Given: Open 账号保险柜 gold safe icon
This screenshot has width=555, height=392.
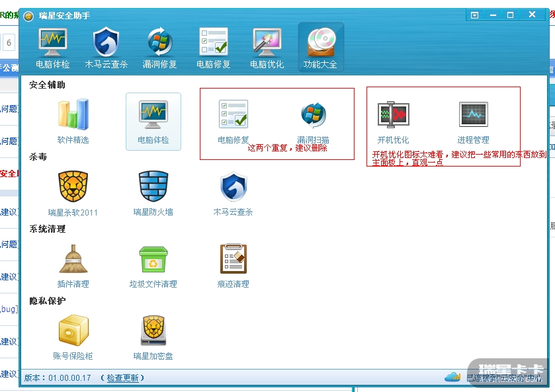Looking at the screenshot, I should point(73,337).
